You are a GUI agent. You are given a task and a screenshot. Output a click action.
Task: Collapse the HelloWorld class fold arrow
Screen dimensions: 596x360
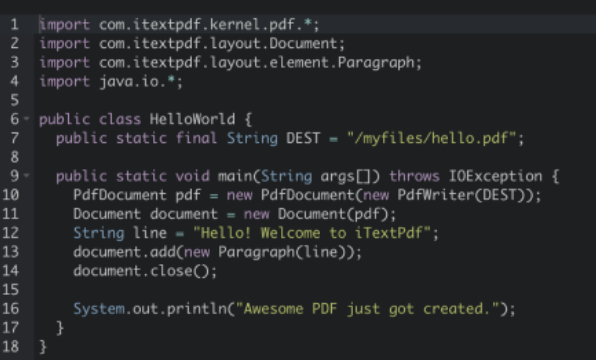click(x=26, y=119)
